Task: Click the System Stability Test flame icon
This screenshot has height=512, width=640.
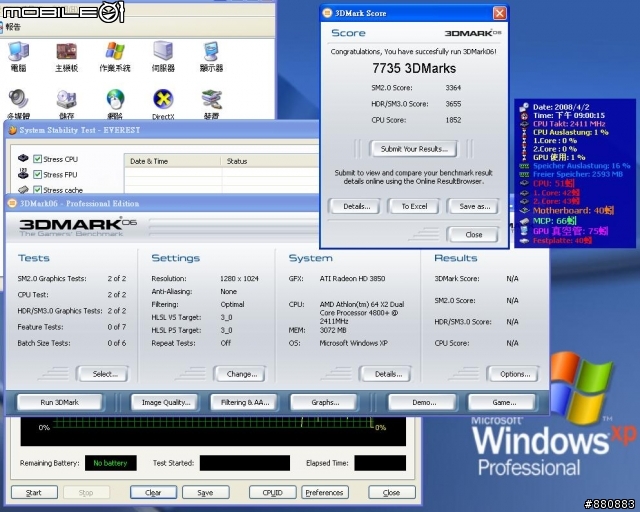Action: [12, 130]
